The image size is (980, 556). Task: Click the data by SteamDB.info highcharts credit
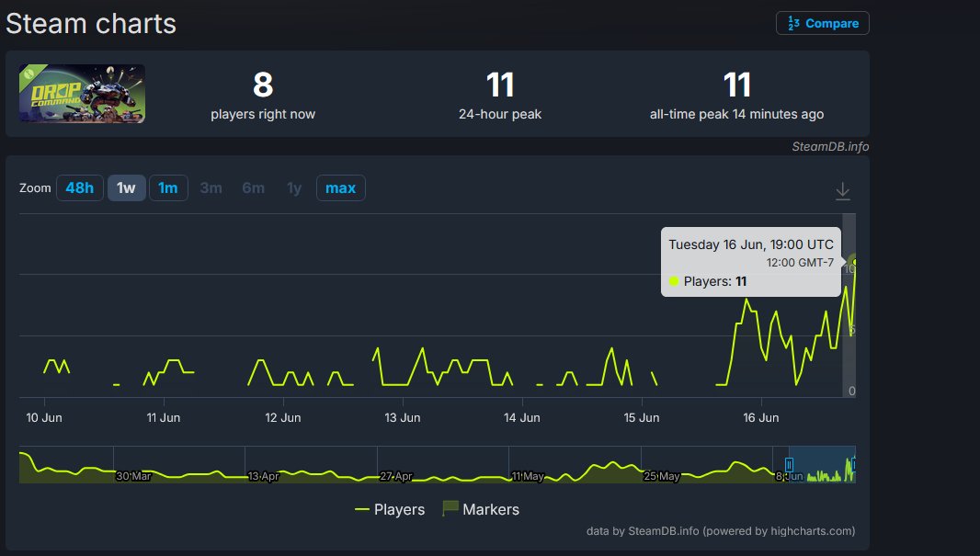(x=721, y=531)
